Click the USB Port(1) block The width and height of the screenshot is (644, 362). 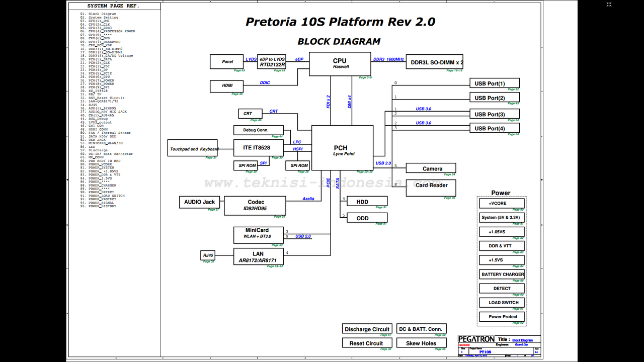(495, 83)
